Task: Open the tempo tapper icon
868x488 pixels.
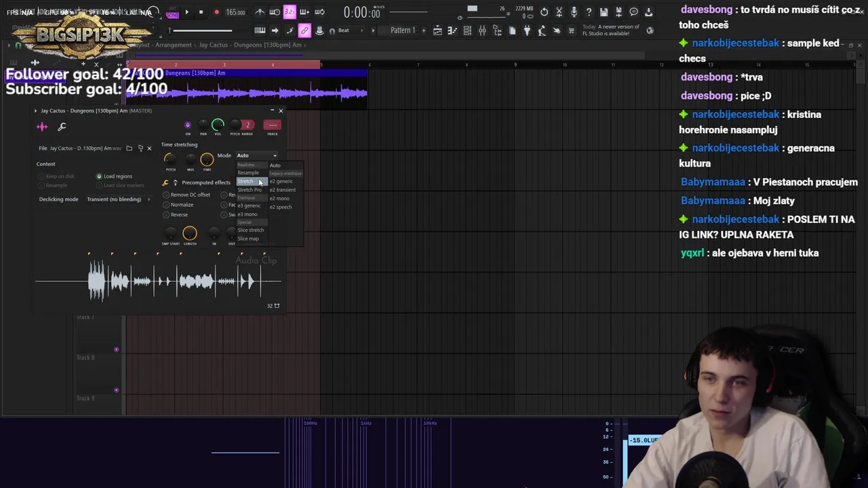Action: coord(542,30)
